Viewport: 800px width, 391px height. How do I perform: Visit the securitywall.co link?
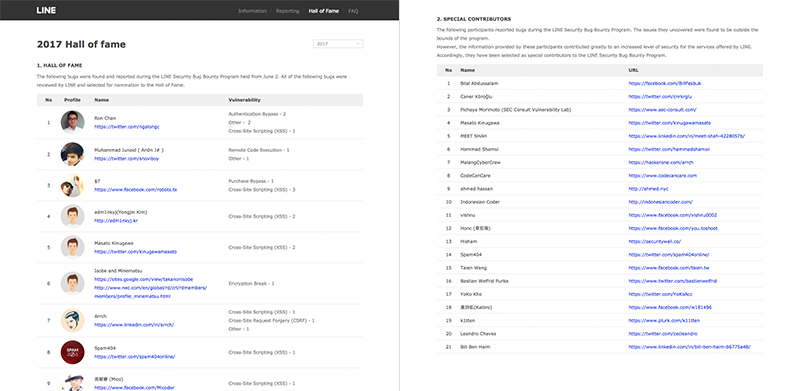click(655, 242)
